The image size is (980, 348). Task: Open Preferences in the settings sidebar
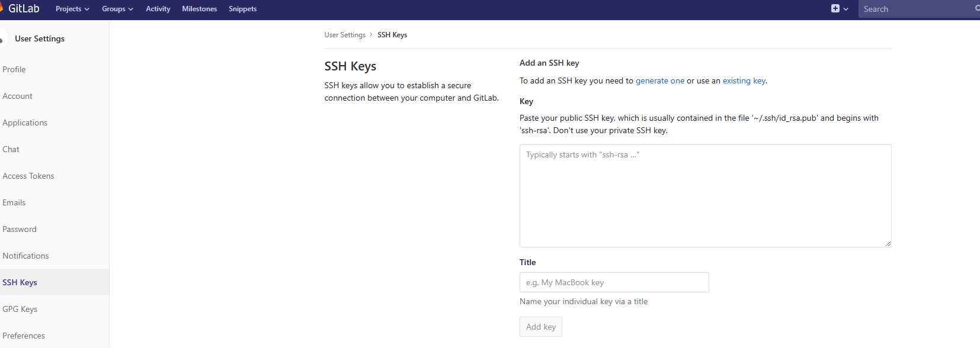coord(24,336)
